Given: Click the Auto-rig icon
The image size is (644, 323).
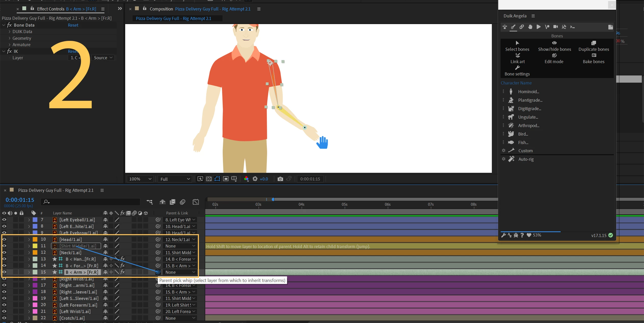Looking at the screenshot, I should click(x=511, y=159).
